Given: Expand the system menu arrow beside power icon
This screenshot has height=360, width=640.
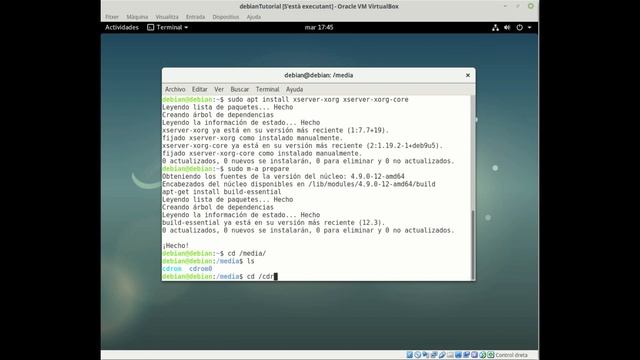Looking at the screenshot, I should click(x=529, y=27).
